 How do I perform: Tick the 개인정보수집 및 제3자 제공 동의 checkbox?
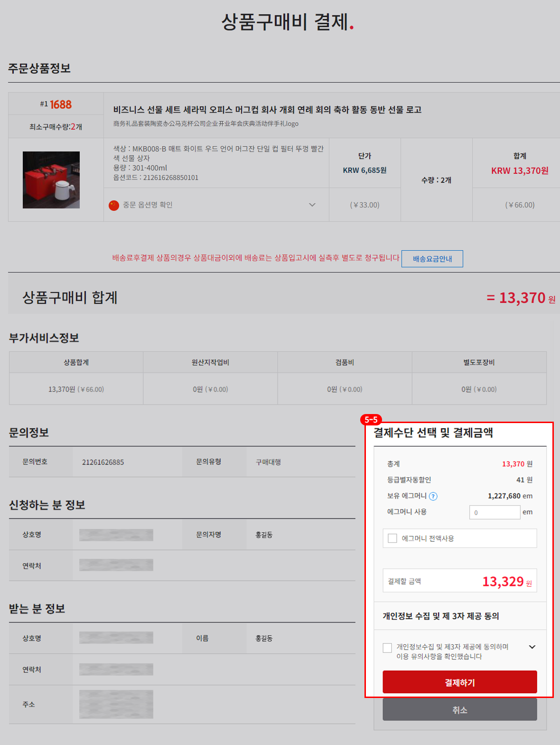pos(387,648)
